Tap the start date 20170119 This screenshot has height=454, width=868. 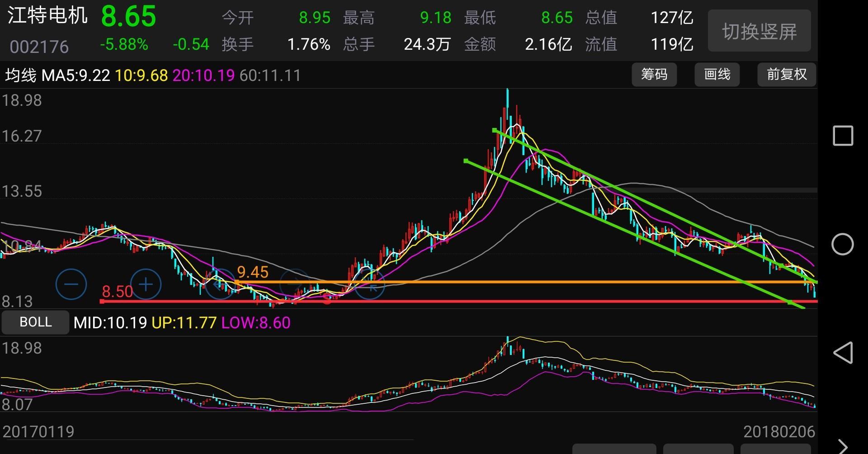(38, 431)
